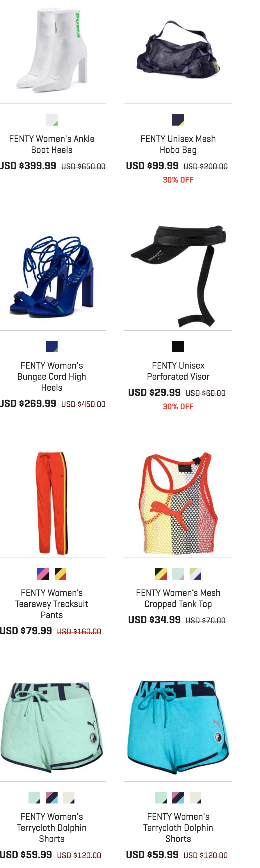Select the blue swatch for Bungee Cord Heels
This screenshot has width=260, height=868.
tap(51, 347)
